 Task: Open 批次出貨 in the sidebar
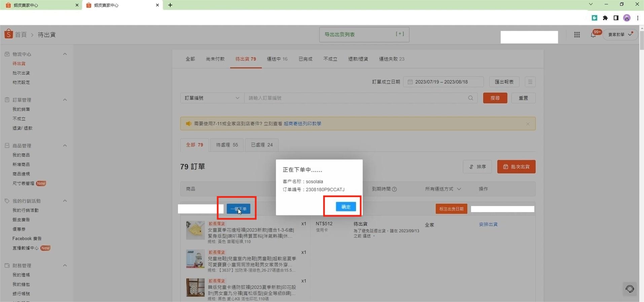coord(21,73)
